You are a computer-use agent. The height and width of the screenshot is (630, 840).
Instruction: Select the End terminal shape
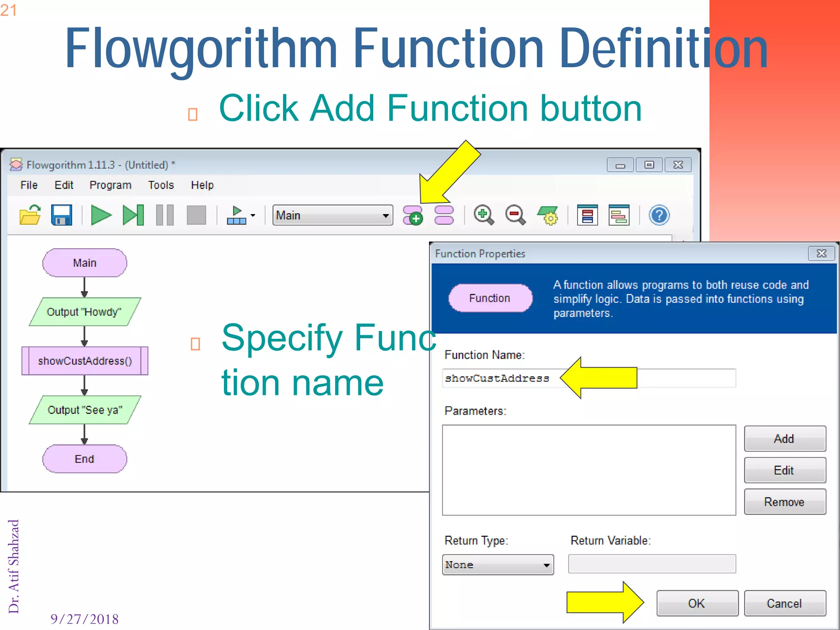click(x=84, y=459)
